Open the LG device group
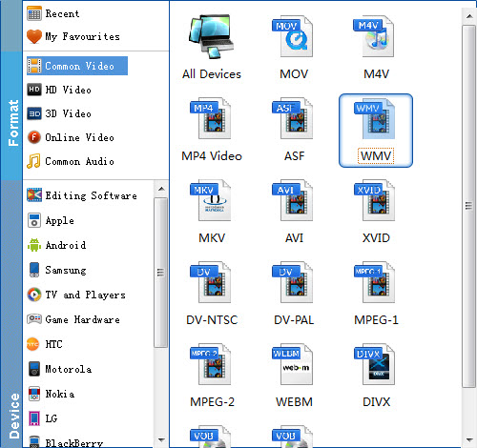Viewport: 477px width, 448px height. pyautogui.click(x=42, y=418)
